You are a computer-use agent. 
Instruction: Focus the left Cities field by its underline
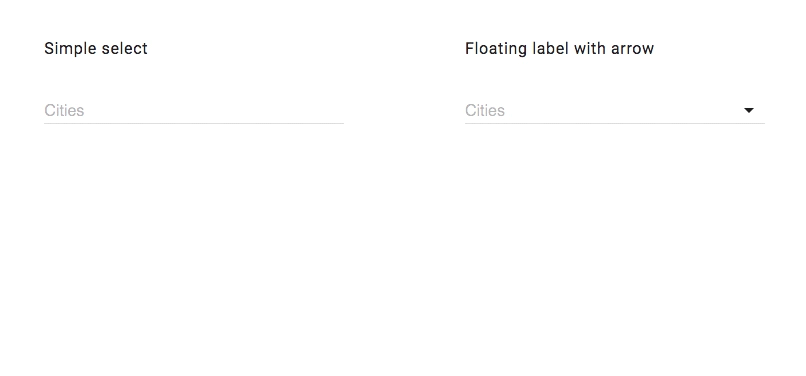194,123
